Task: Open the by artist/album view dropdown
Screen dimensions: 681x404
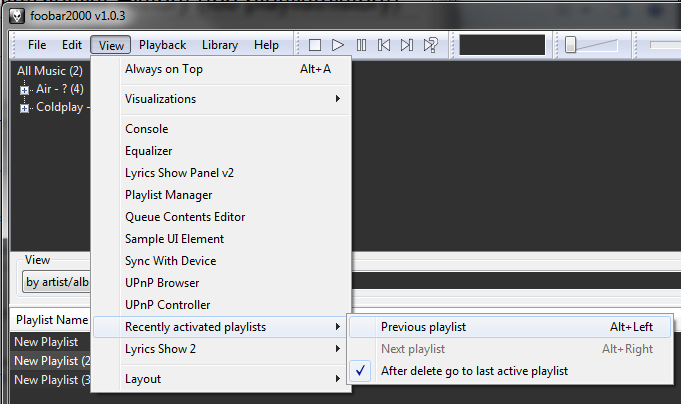Action: tap(55, 282)
